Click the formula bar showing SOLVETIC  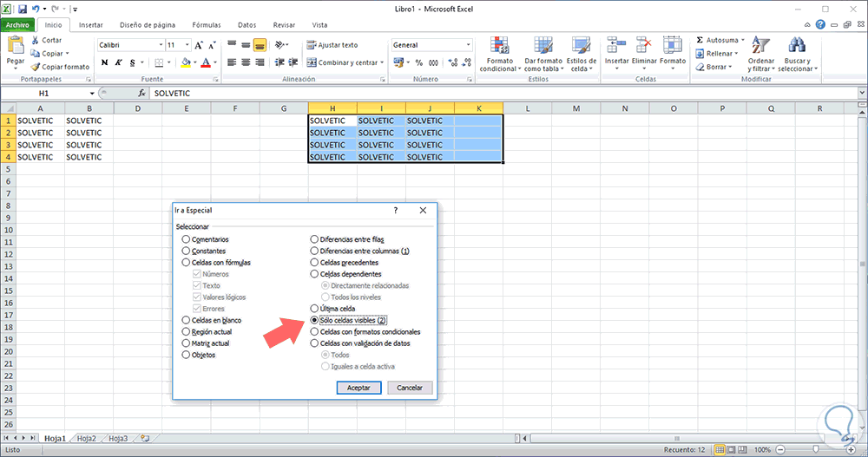[x=503, y=93]
